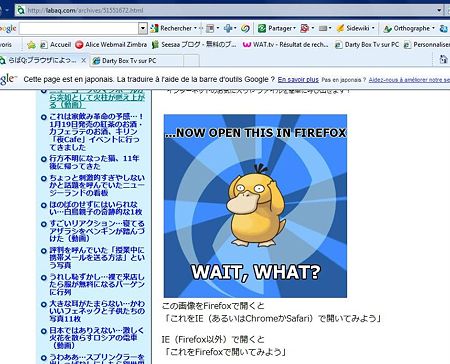Open the WAT.tv favorite link
Image resolution: width=450 pixels, height=364 pixels.
286,45
